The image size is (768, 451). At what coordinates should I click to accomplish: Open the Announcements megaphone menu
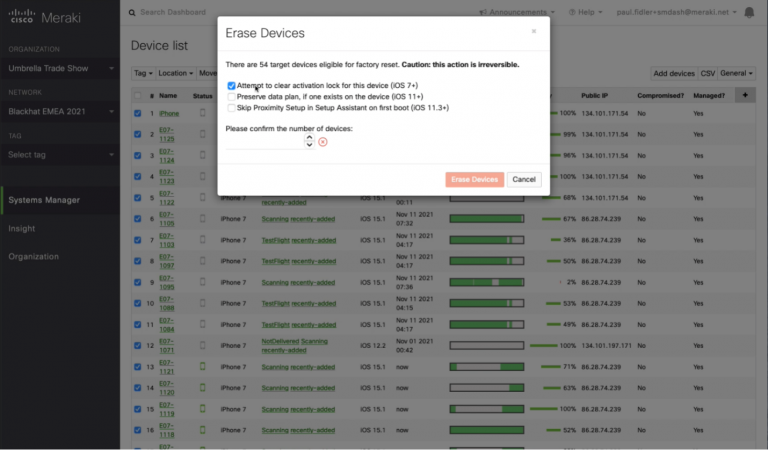(484, 13)
